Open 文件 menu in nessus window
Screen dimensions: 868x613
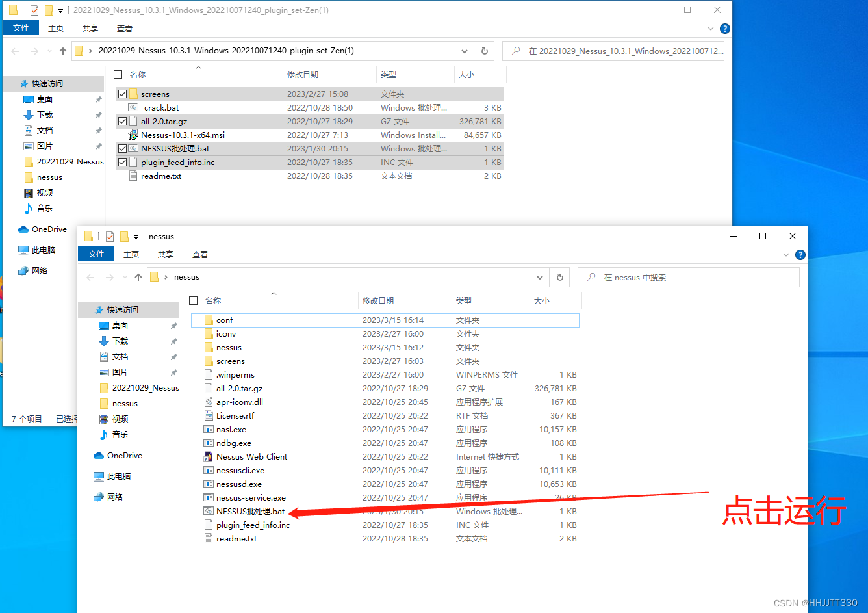point(96,254)
